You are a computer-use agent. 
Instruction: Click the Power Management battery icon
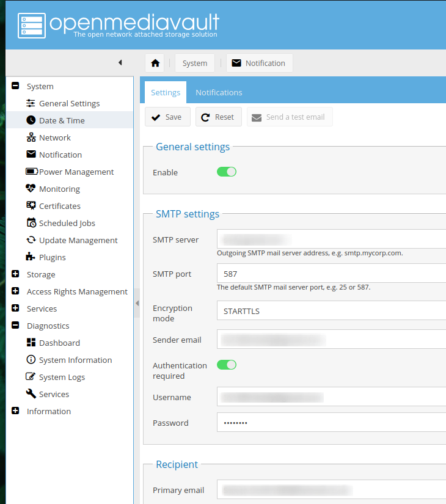[32, 171]
